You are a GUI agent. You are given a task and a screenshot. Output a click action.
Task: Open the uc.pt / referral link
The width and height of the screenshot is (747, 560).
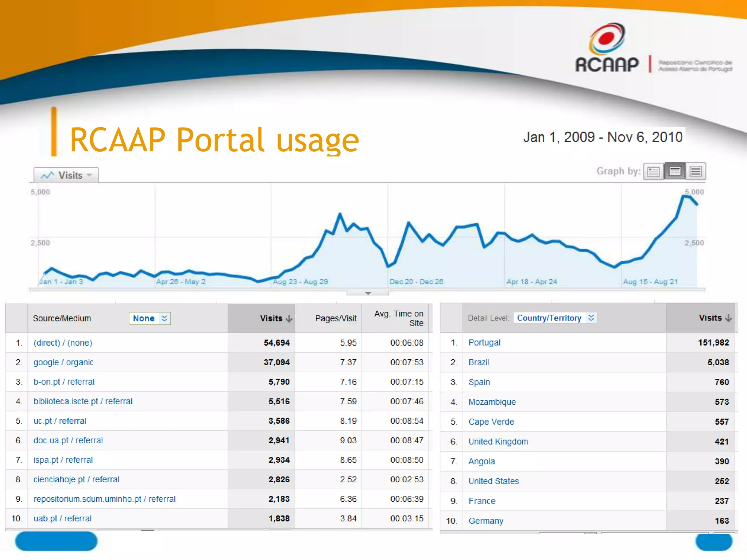pos(60,421)
